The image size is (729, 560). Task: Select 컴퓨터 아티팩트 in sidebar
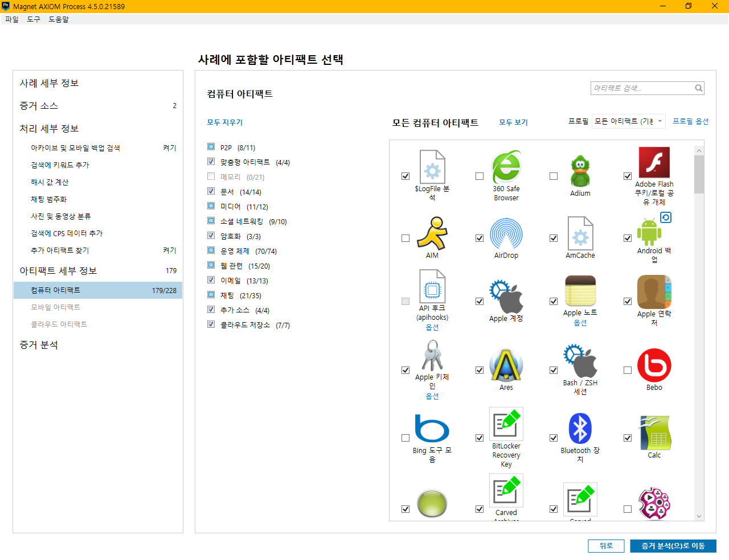point(98,290)
